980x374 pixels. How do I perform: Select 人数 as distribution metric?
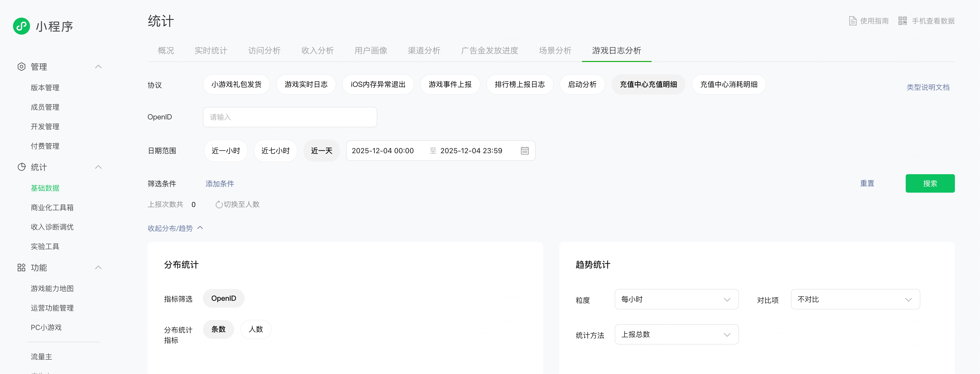point(256,329)
